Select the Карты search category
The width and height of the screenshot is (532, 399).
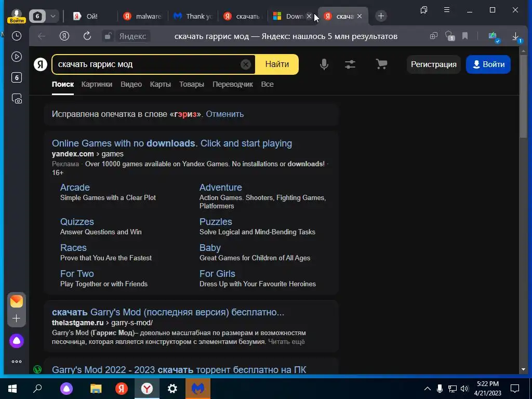(x=161, y=84)
